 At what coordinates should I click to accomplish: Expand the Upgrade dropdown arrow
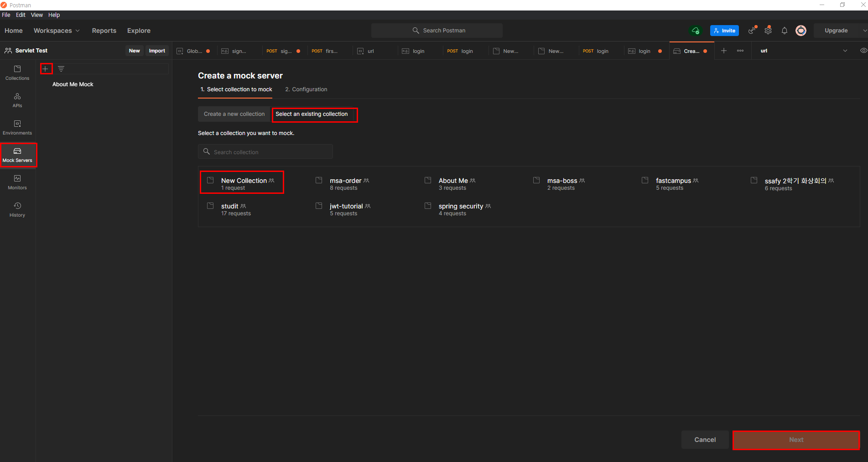click(x=865, y=31)
